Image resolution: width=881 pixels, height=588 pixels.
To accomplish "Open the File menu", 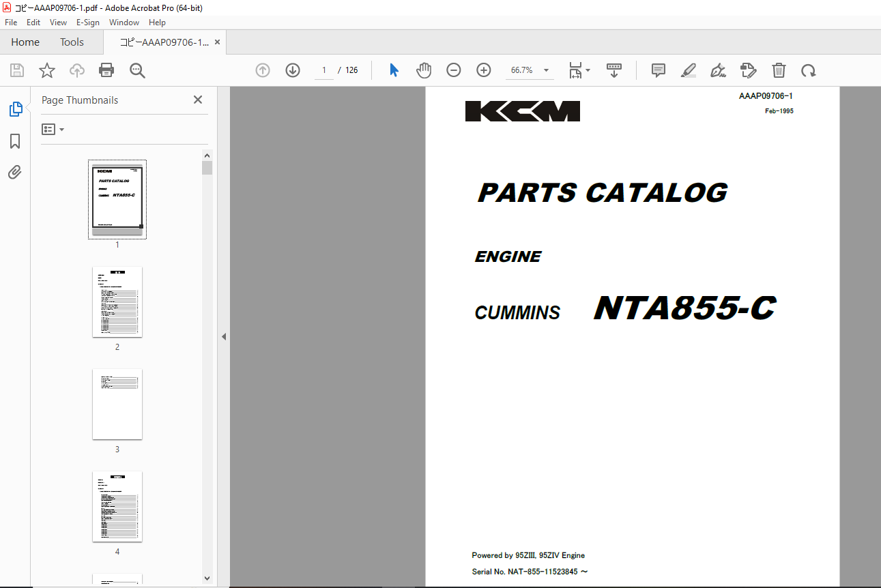I will point(11,23).
